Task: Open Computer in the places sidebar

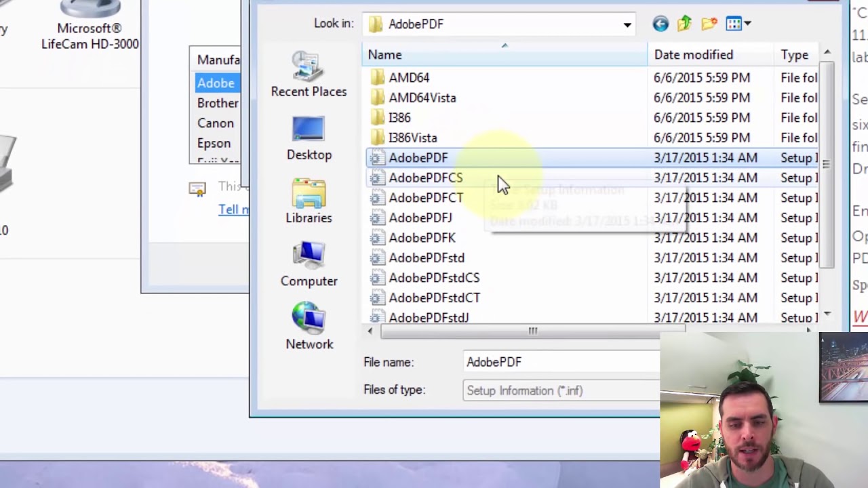Action: point(309,264)
